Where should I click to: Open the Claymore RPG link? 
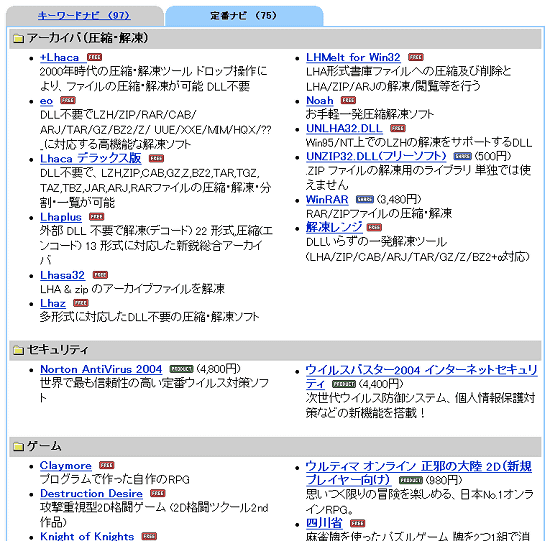66,465
